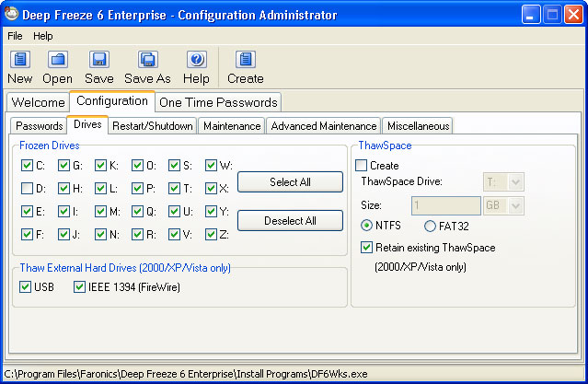Screen dimensions: 588x384
Task: Open the Maintenance sub-tab
Action: (x=232, y=126)
